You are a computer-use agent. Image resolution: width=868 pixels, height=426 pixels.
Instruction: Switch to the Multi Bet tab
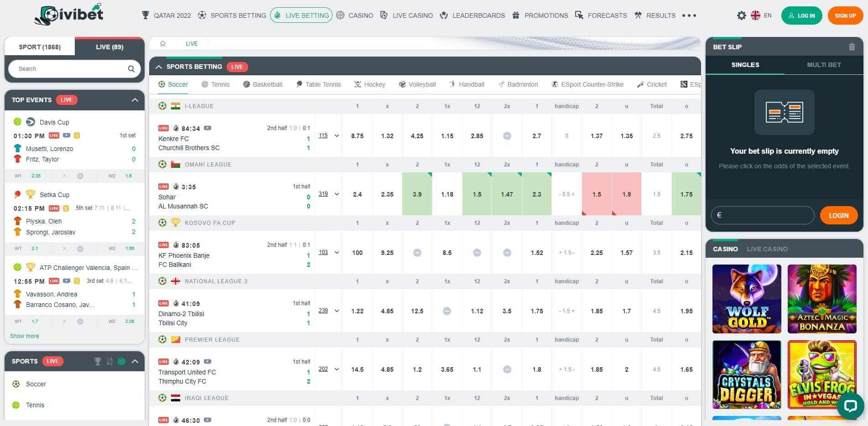point(824,65)
